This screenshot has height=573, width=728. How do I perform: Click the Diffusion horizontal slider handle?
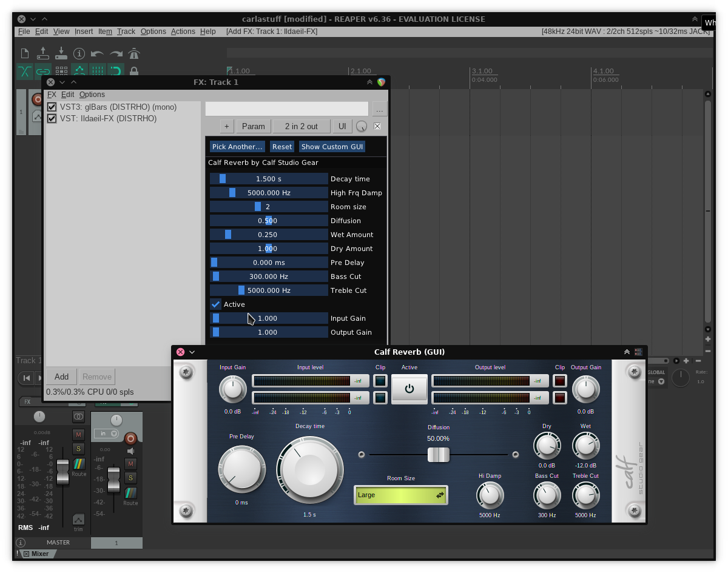coord(438,454)
